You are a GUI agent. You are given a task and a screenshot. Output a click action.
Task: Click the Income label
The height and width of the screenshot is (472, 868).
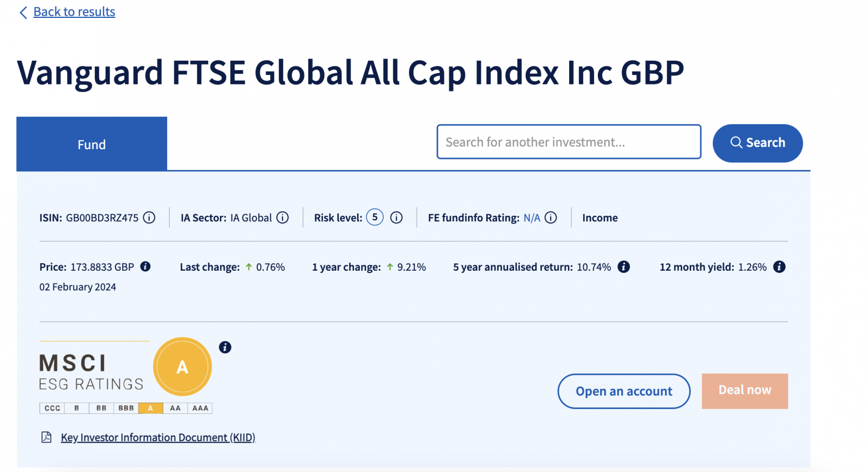(600, 218)
